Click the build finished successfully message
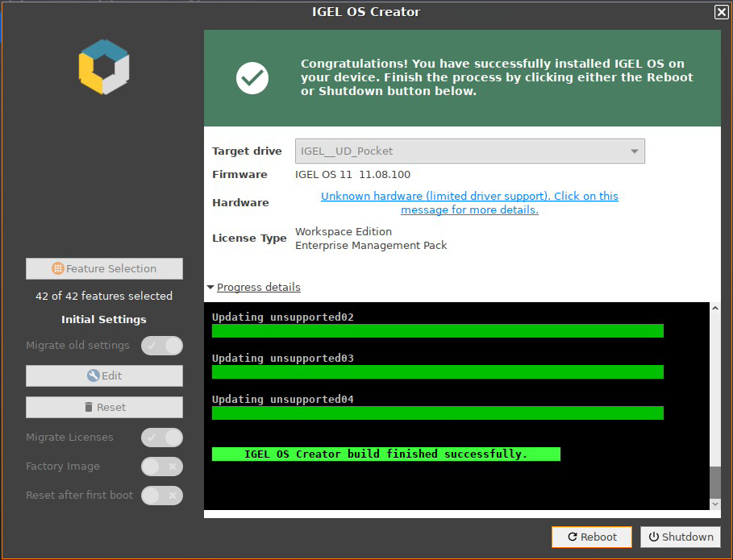This screenshot has height=560, width=733. click(x=385, y=454)
